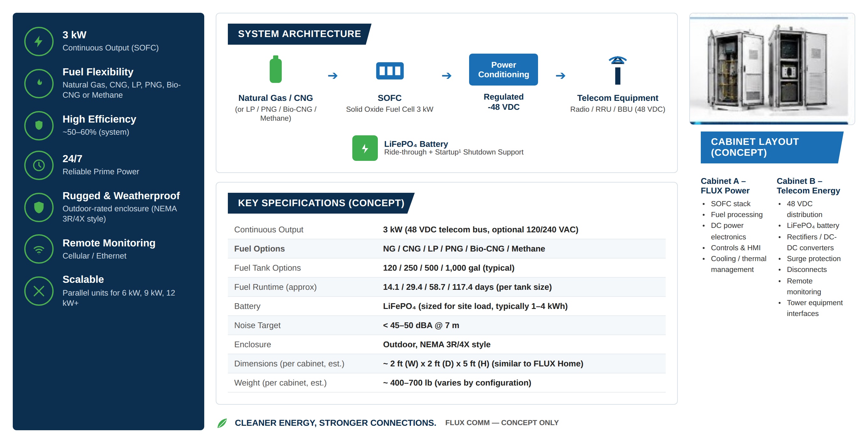Image resolution: width=868 pixels, height=443 pixels.
Task: Click the KEY SPECIFICATIONS (CONCEPT) header
Action: point(321,203)
